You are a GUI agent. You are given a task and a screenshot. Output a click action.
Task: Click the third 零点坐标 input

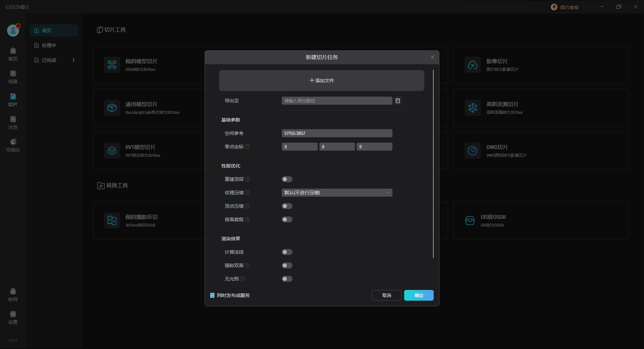(374, 147)
